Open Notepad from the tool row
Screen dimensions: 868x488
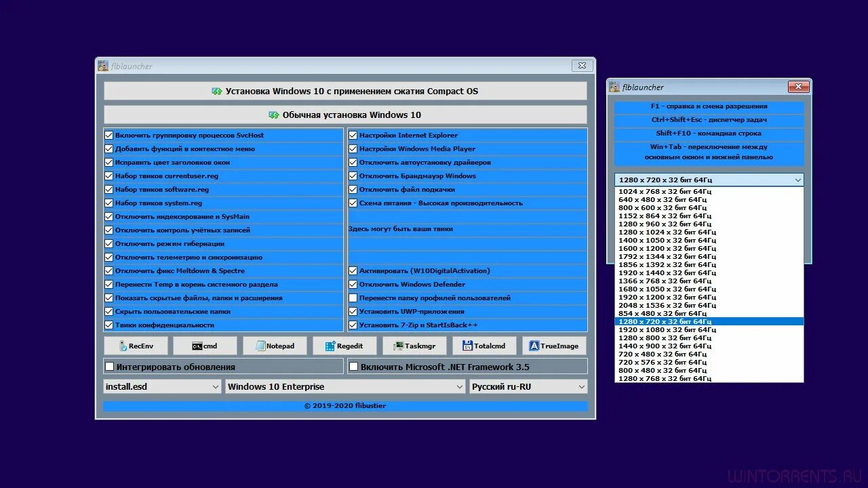275,346
